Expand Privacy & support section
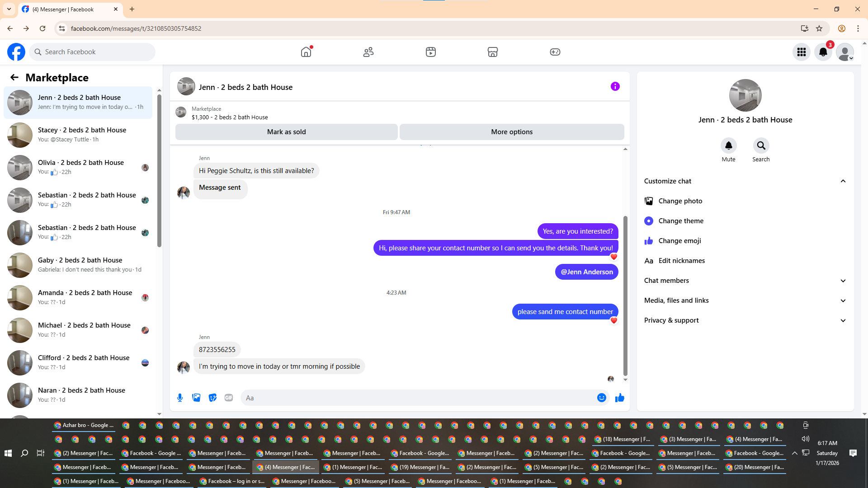 tap(843, 320)
